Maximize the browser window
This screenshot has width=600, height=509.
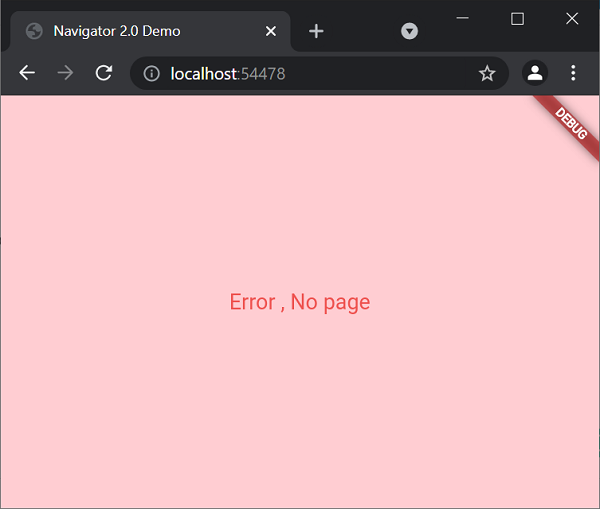[x=517, y=19]
